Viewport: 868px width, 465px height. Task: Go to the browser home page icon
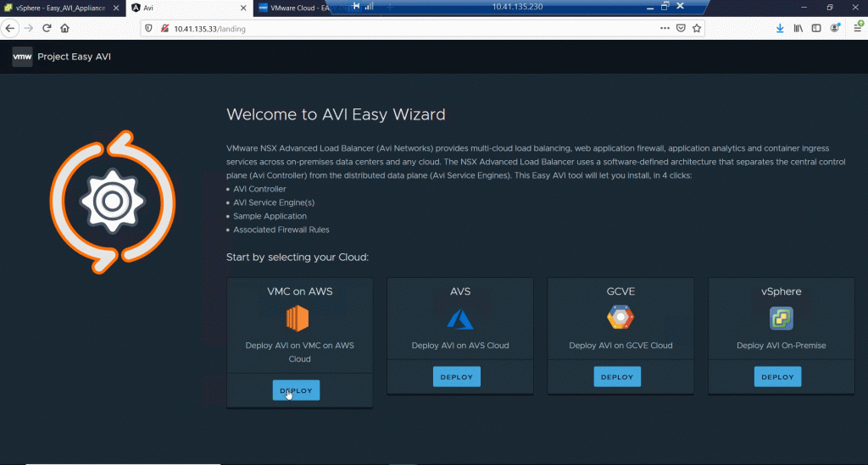click(64, 28)
